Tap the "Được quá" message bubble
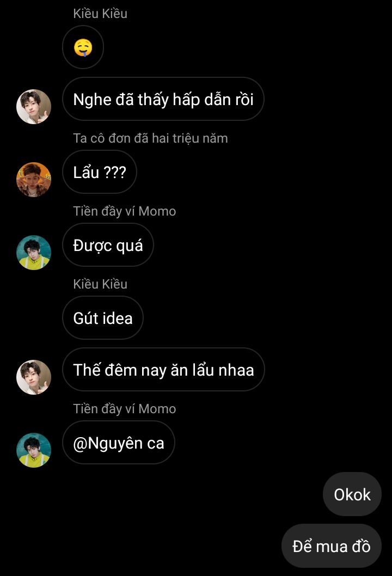The height and width of the screenshot is (576, 392). tap(108, 245)
